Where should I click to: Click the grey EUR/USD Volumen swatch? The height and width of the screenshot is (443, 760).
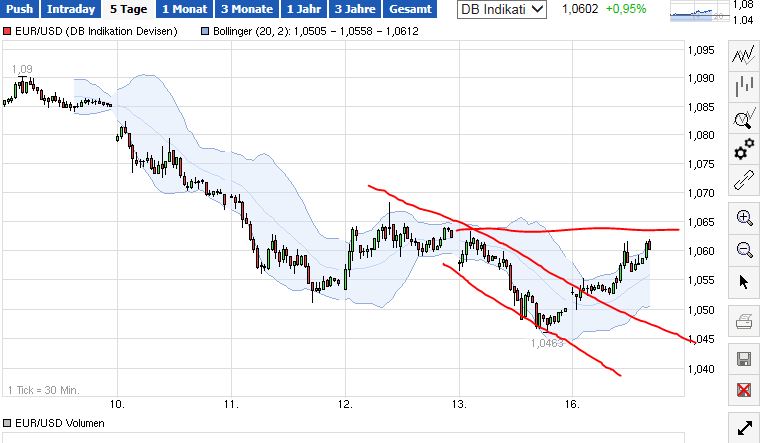tap(7, 423)
